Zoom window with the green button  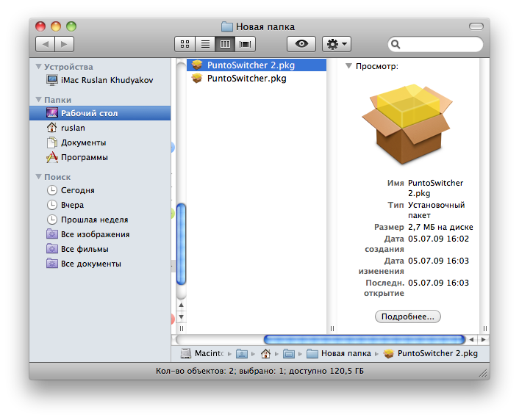[x=71, y=26]
